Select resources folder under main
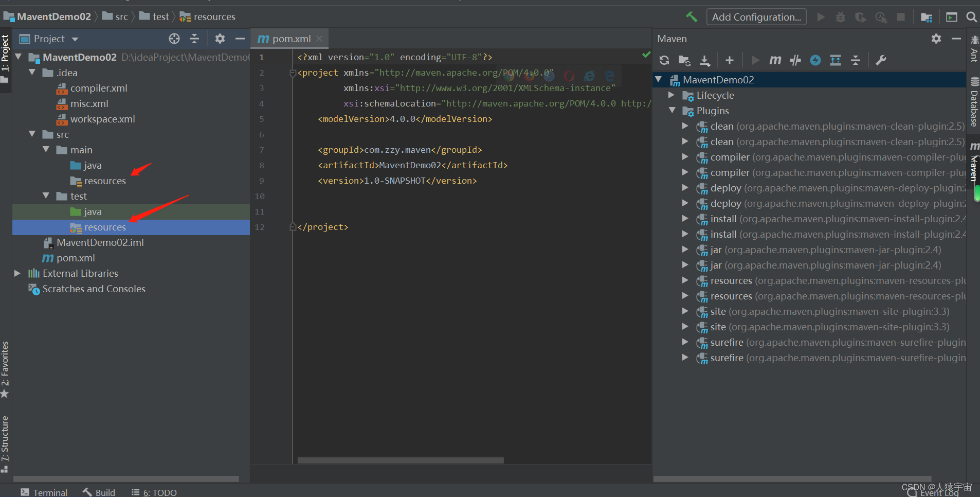 105,181
